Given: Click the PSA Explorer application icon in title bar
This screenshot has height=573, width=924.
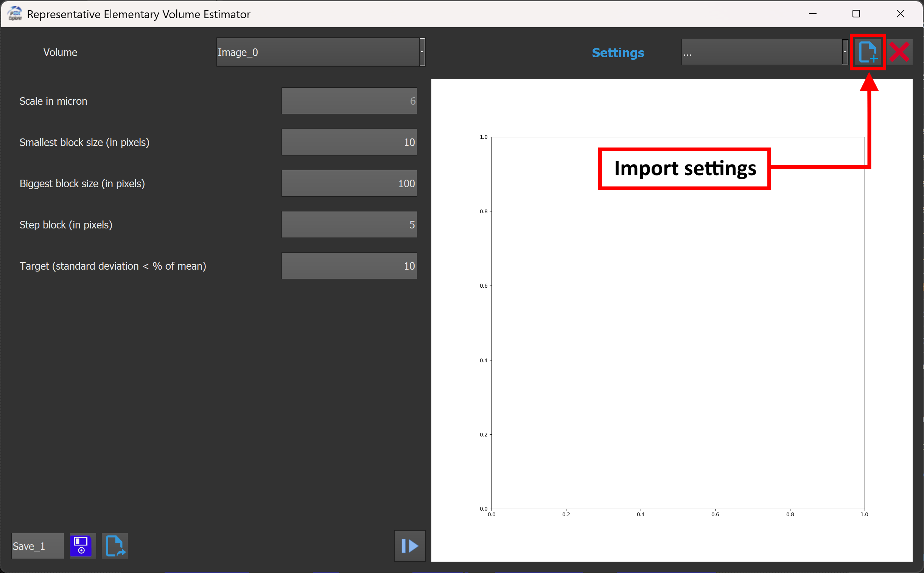Looking at the screenshot, I should (x=14, y=14).
